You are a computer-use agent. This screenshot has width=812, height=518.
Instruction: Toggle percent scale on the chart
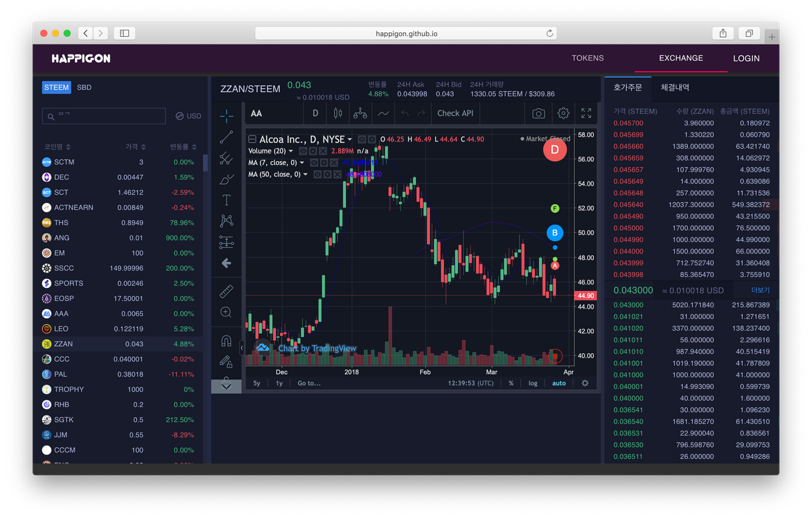pyautogui.click(x=511, y=383)
